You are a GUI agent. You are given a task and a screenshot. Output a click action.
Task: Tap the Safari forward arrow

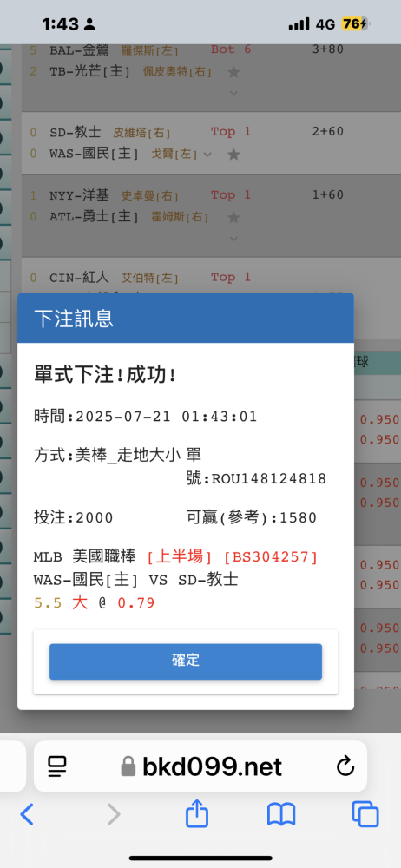point(113,814)
